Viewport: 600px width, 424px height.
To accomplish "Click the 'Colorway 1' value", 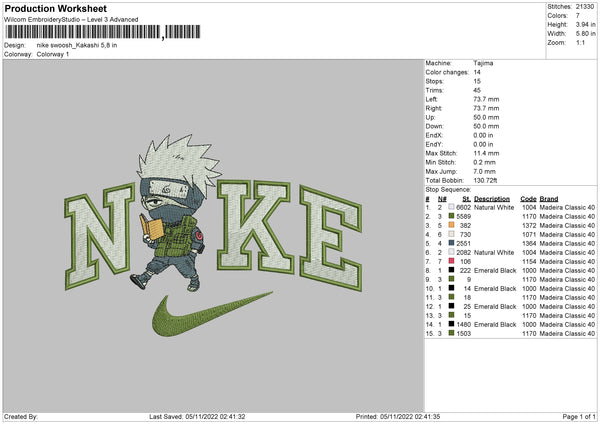I will click(53, 54).
